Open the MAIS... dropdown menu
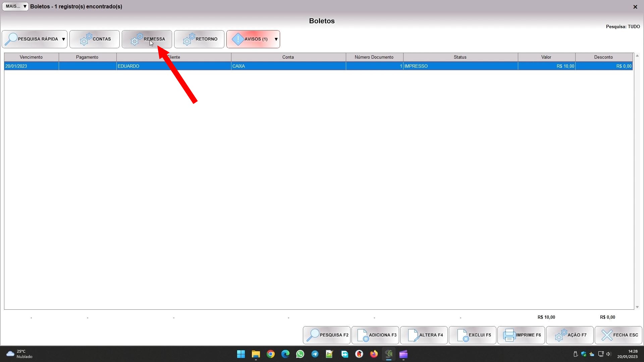Image resolution: width=644 pixels, height=362 pixels. point(15,6)
